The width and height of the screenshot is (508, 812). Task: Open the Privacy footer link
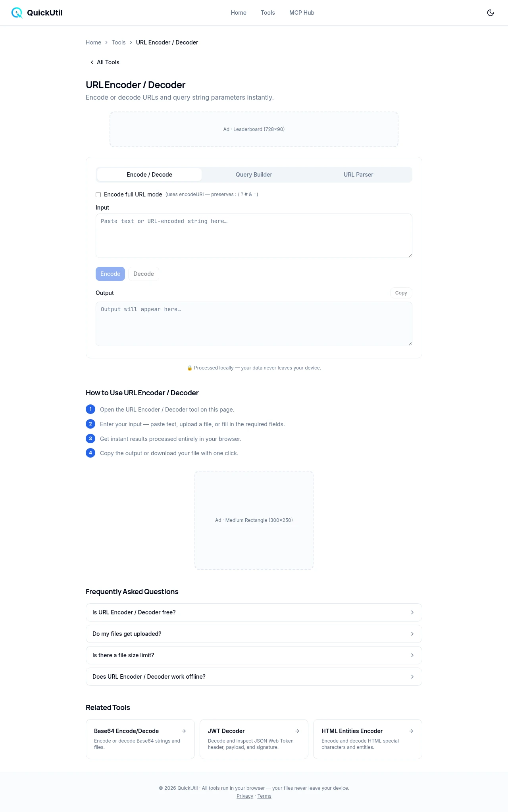point(245,796)
